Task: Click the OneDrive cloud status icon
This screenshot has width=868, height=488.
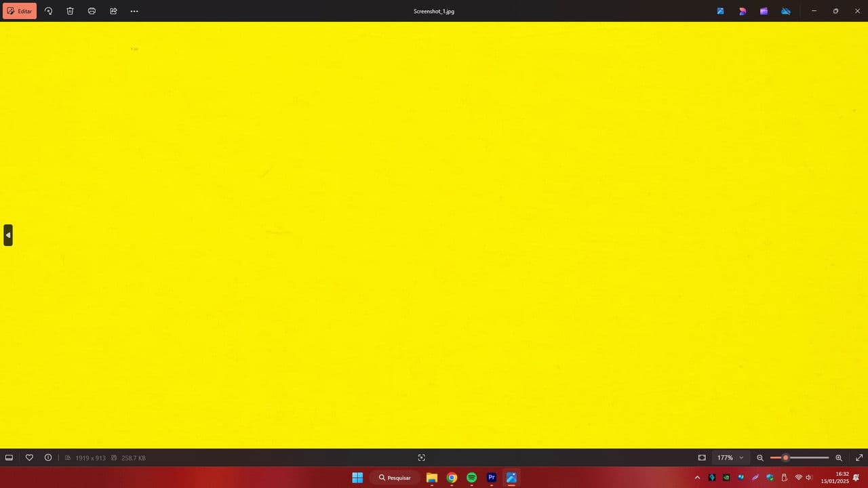Action: pos(785,12)
